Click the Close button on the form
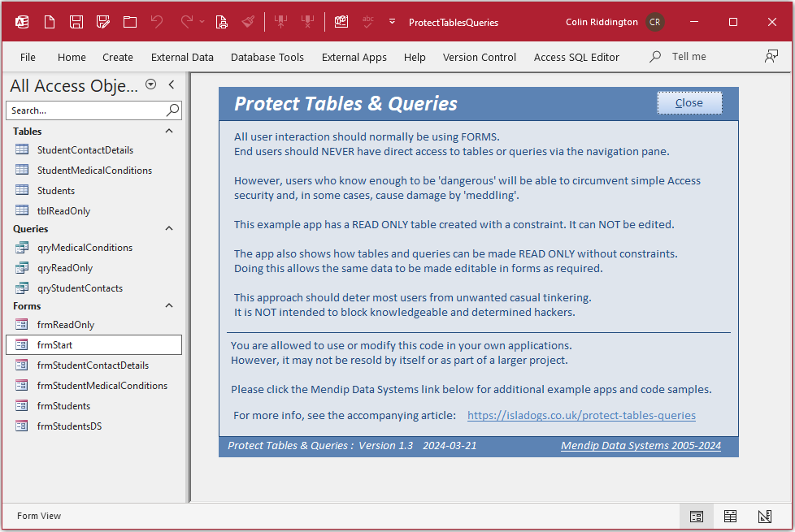The image size is (795, 532). point(689,103)
